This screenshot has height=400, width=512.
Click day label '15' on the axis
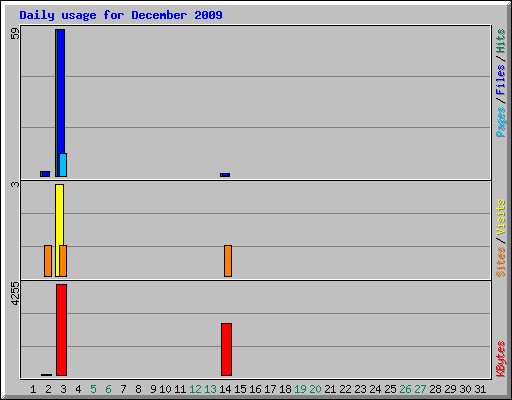tap(240, 389)
